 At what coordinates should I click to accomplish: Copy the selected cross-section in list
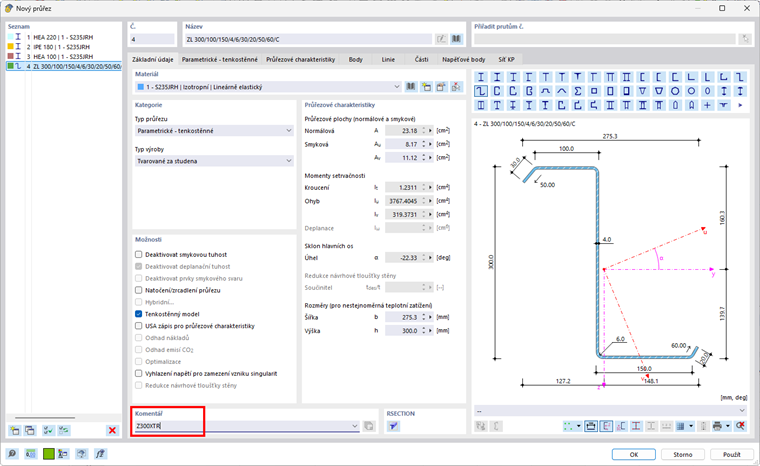pyautogui.click(x=30, y=430)
